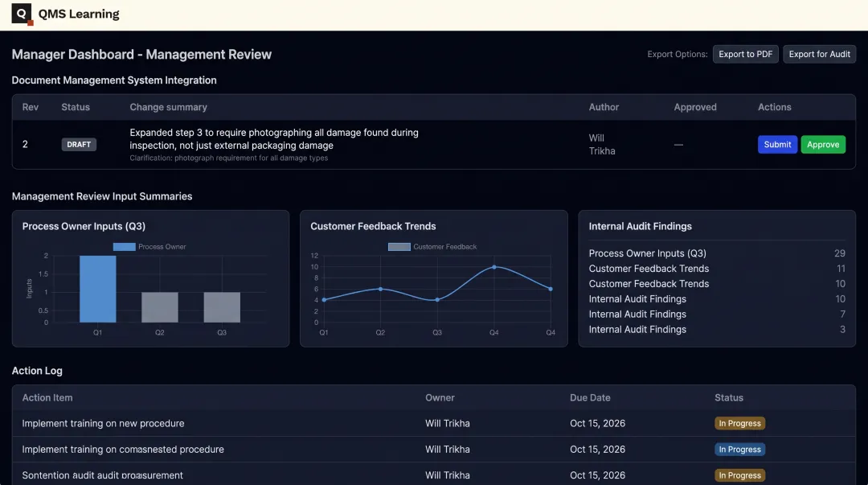Open the QMS Learning home title
868x485 pixels.
click(79, 14)
